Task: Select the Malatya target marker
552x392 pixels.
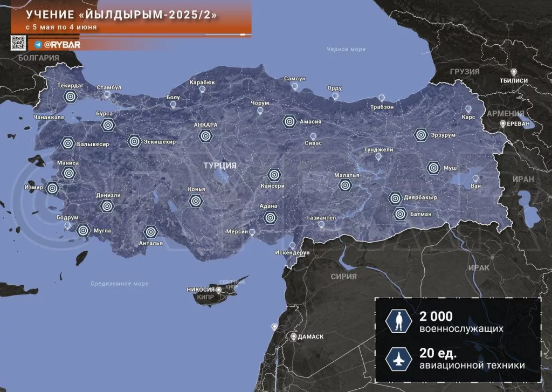Action: [345, 185]
